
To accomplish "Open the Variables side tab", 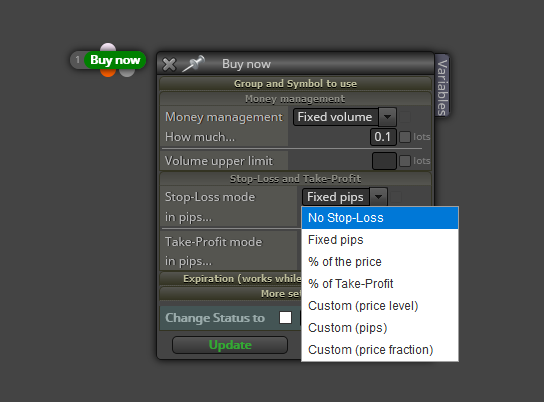I will tap(442, 86).
